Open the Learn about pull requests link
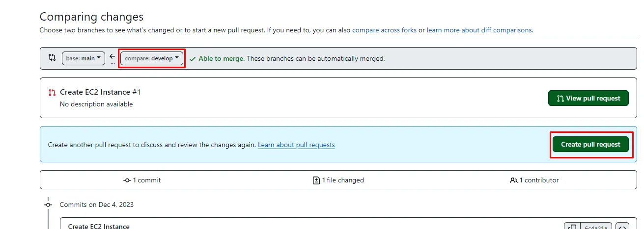Screen dimensions: 644x229 [296, 145]
